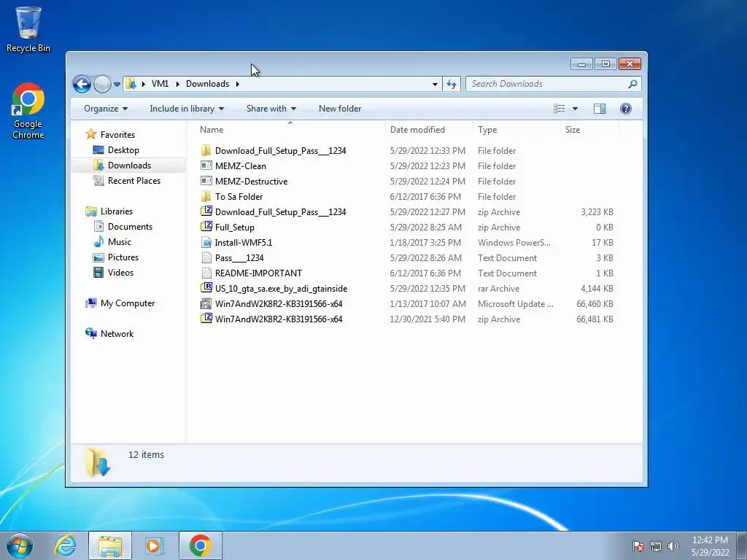The image size is (747, 560).
Task: Open the recent pages dropdown beside Forward
Action: click(117, 85)
